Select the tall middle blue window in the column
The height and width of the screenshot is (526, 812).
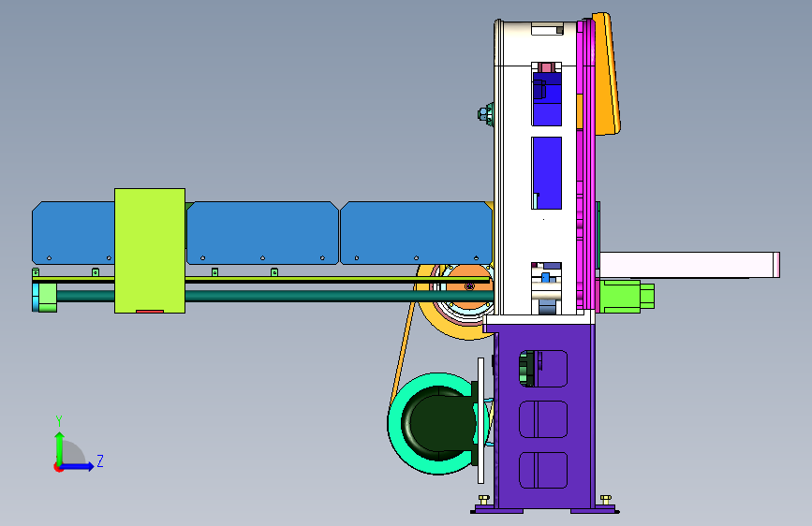[547, 173]
